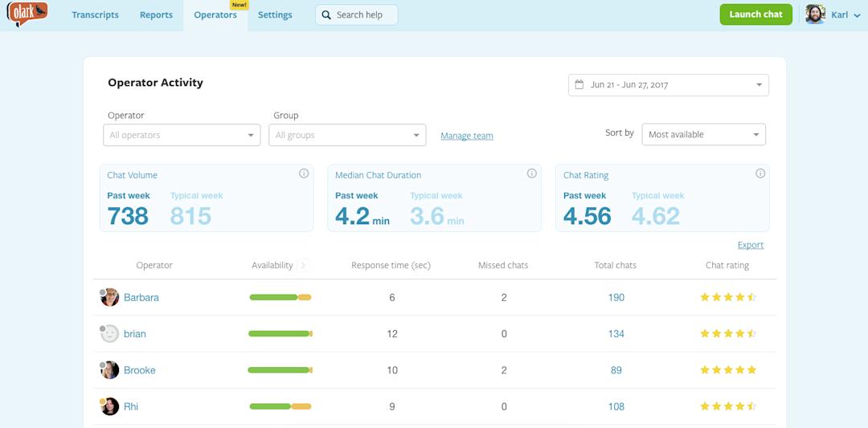868x428 pixels.
Task: Open the Settings tab
Action: 275,15
